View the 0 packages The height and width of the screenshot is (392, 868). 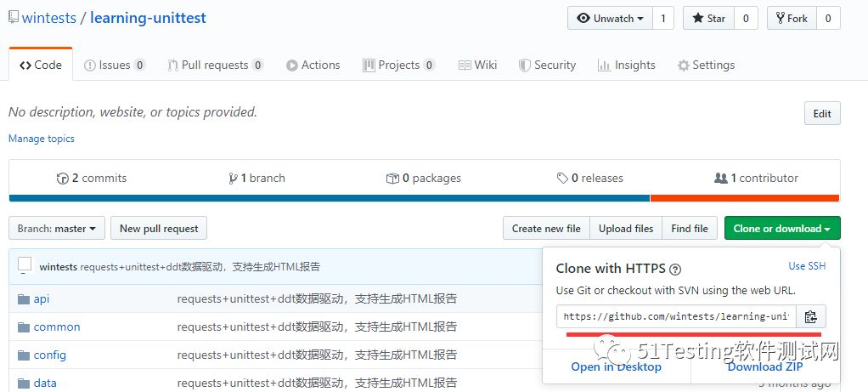click(x=424, y=178)
